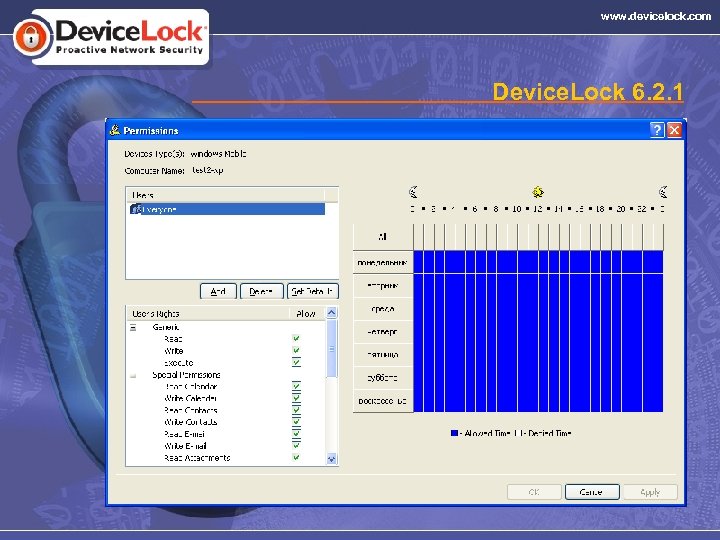The height and width of the screenshot is (540, 720).
Task: Click the hour label 10 on timeline
Action: tap(517, 209)
